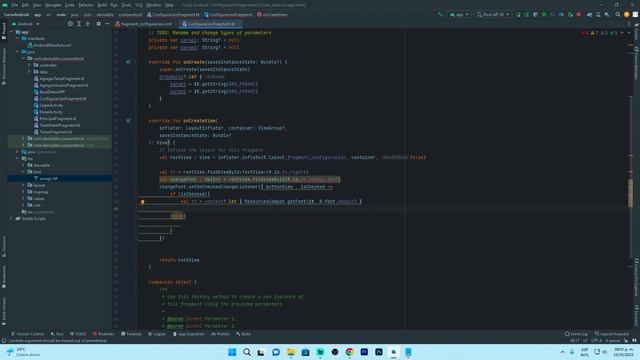Open the Event Log panel
Screen dimensions: 640x360
pyautogui.click(x=576, y=334)
